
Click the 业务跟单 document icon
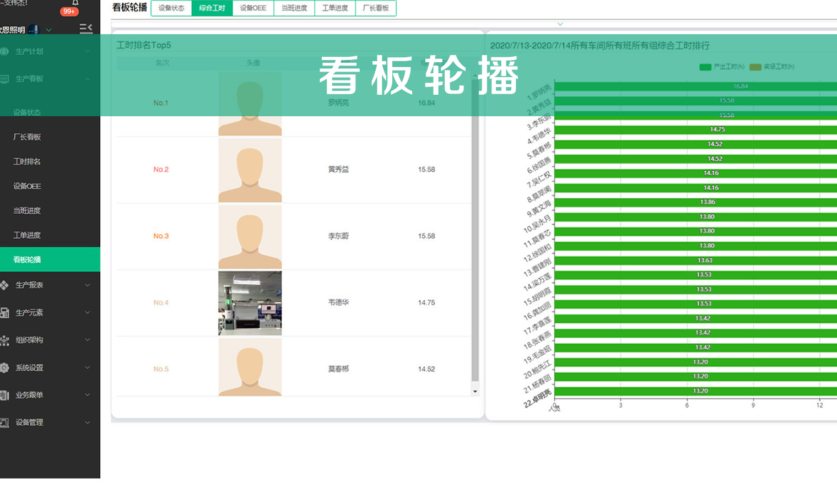tap(5, 395)
